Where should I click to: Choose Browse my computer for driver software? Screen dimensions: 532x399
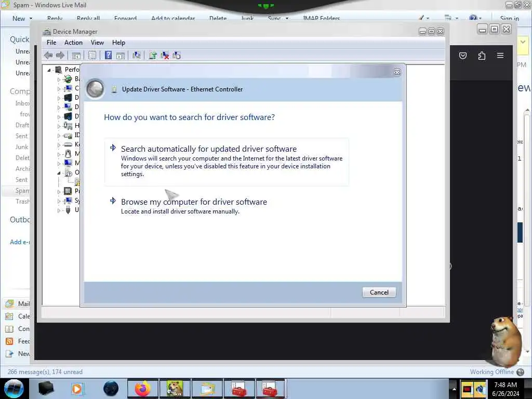point(227,206)
